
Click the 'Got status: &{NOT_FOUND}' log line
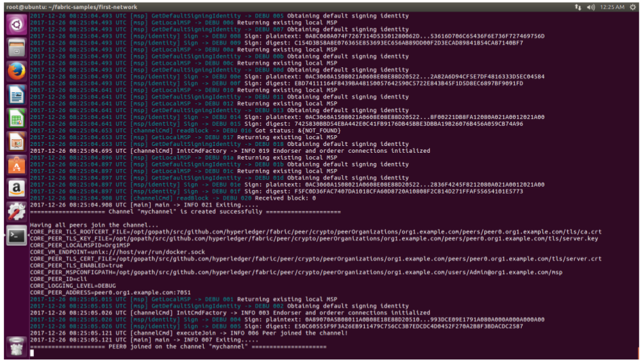(185, 130)
